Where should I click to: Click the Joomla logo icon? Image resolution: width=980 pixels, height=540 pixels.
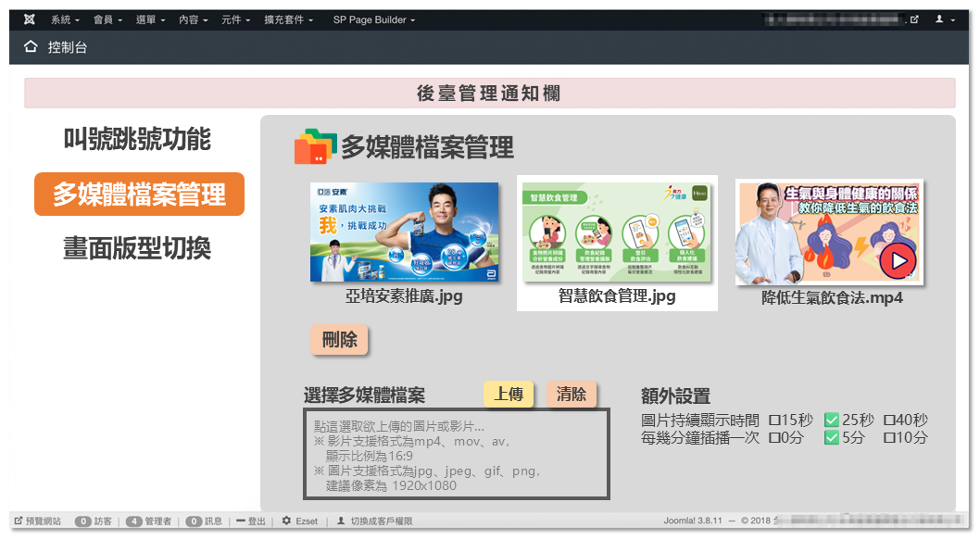point(30,19)
